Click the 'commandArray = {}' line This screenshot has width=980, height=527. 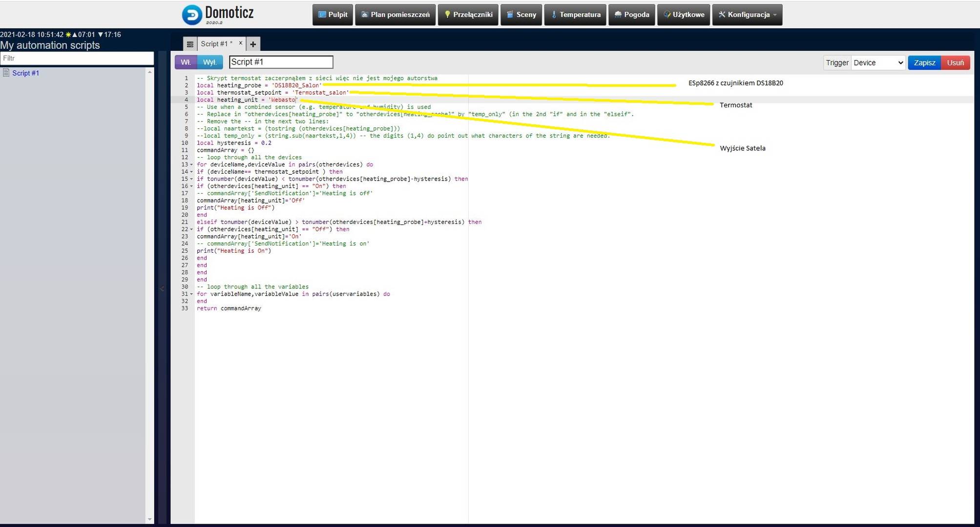pos(226,150)
